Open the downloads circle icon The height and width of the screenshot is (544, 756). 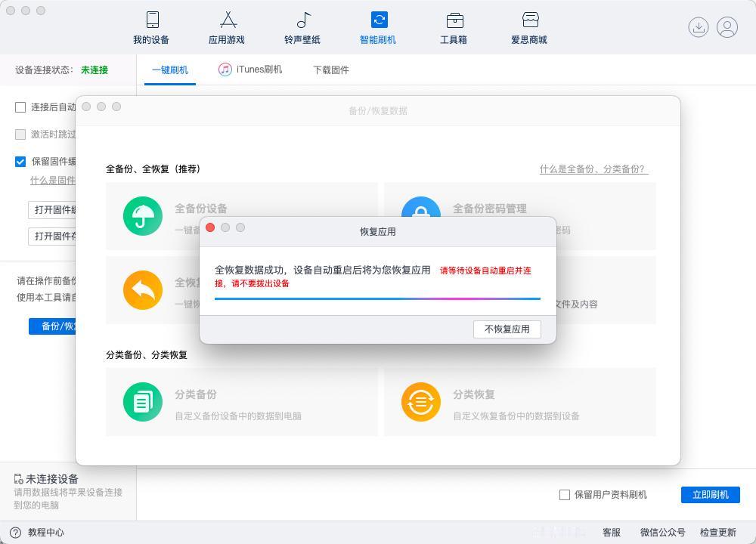pos(698,27)
